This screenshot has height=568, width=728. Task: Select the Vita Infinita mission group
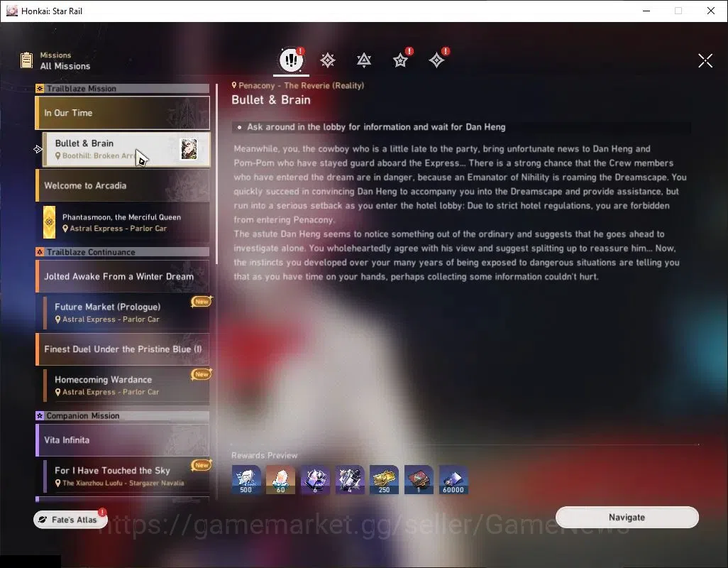[123, 439]
